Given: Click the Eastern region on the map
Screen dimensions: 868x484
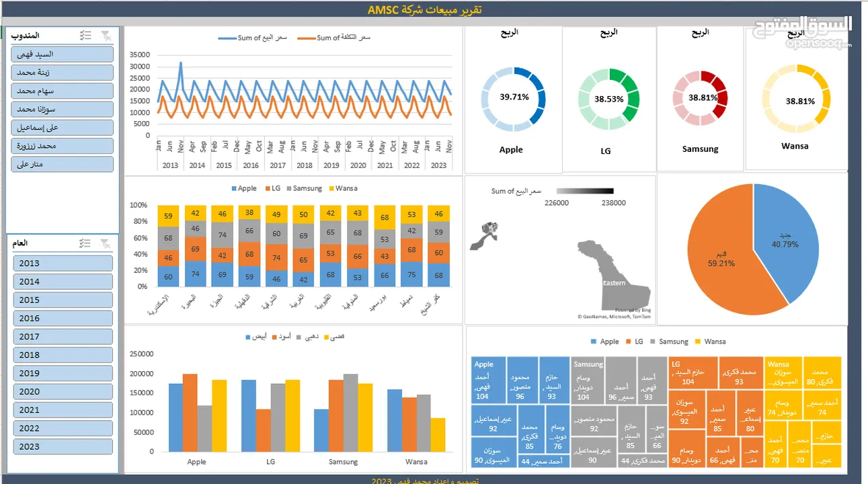Looking at the screenshot, I should (x=613, y=276).
